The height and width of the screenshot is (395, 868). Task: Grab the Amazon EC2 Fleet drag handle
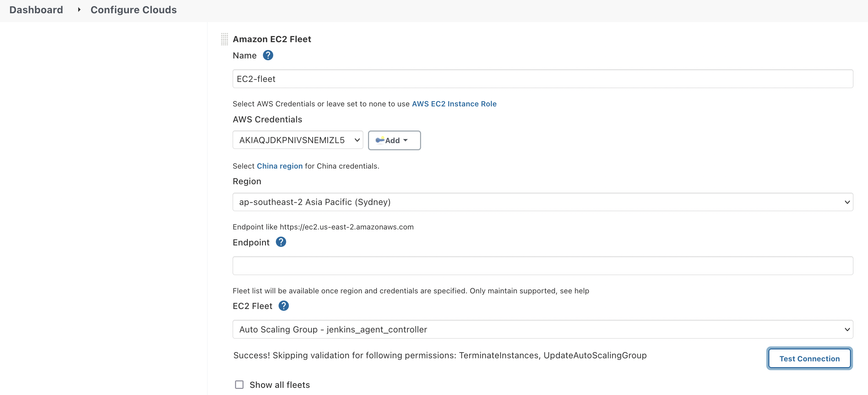click(224, 39)
